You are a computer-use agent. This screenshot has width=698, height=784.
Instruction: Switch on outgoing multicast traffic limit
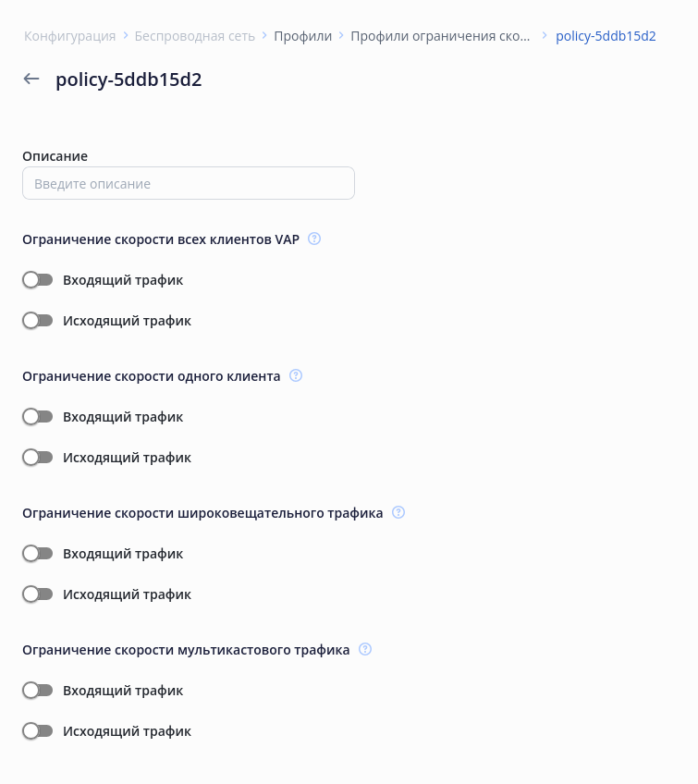click(38, 731)
